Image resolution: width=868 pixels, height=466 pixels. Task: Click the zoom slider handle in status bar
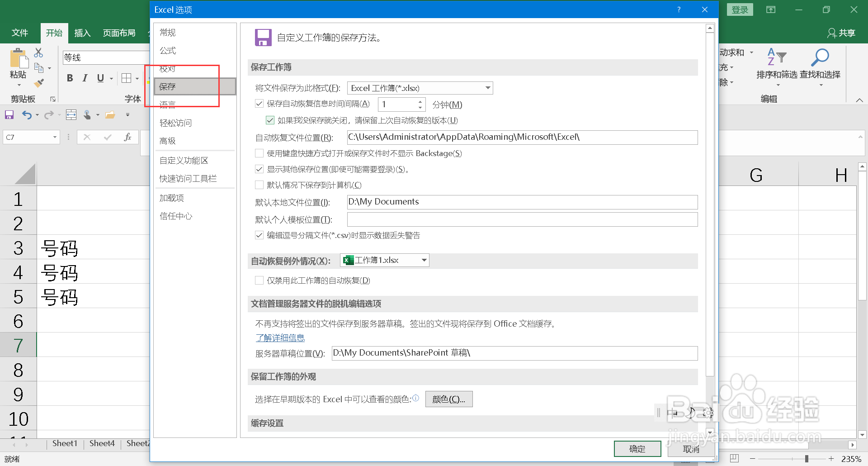click(x=807, y=458)
